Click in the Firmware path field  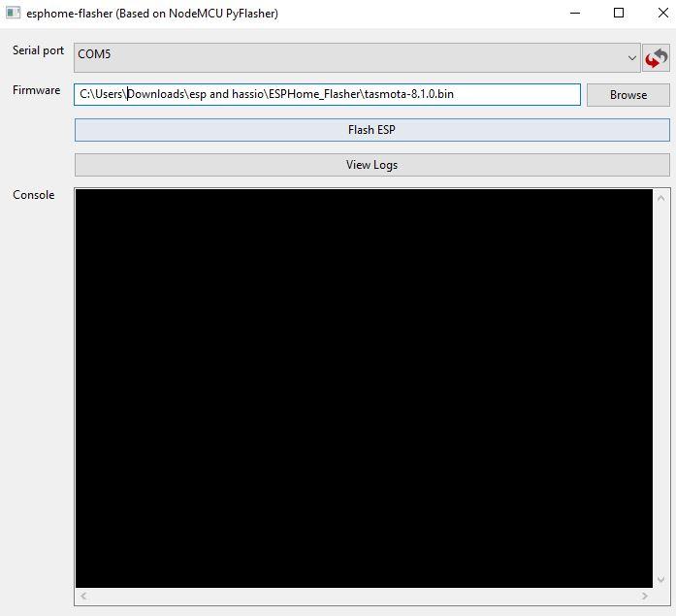tap(327, 94)
